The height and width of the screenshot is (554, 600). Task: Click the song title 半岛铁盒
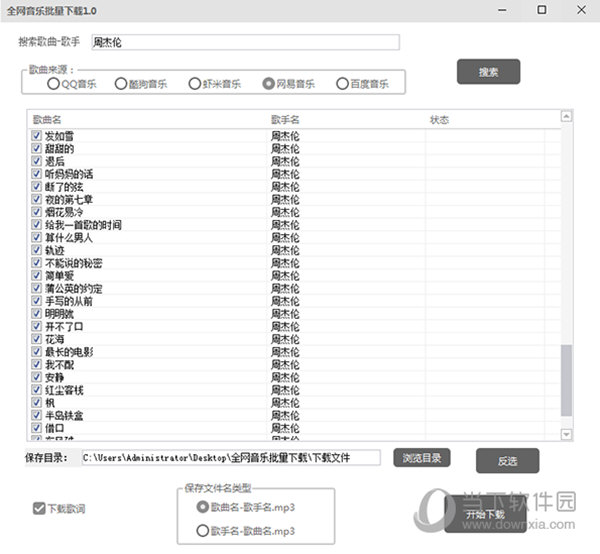[x=64, y=415]
